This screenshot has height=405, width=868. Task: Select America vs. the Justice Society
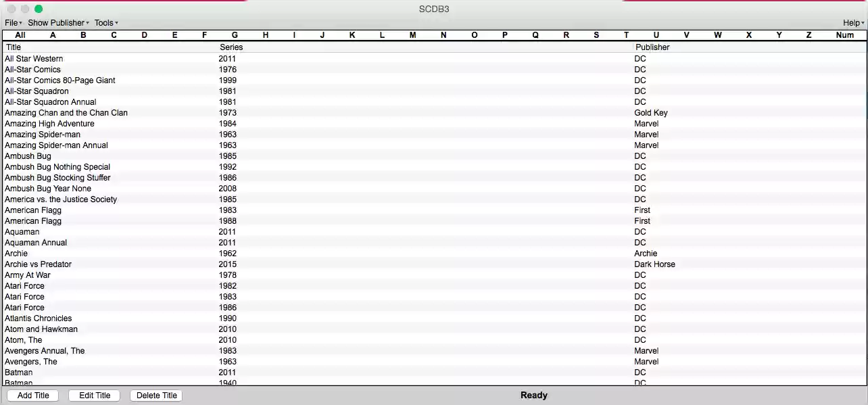(x=61, y=199)
